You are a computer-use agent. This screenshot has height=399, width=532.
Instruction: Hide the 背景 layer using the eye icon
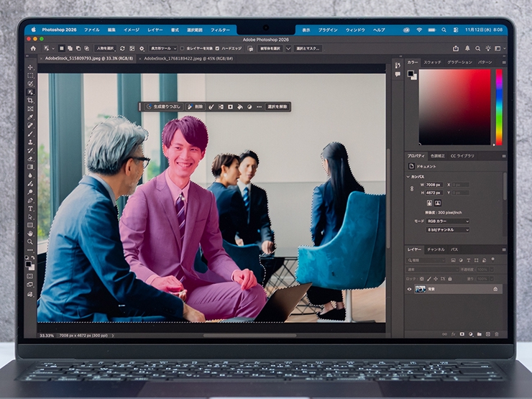pyautogui.click(x=410, y=289)
